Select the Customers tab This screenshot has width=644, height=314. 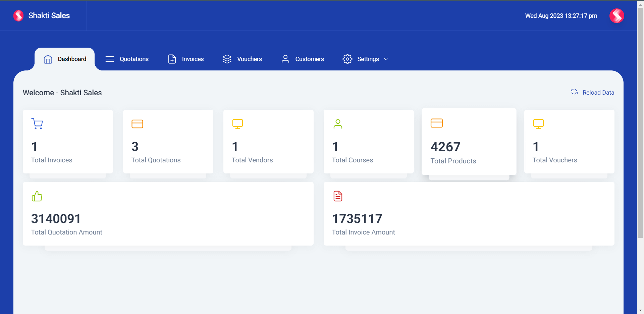click(x=303, y=59)
